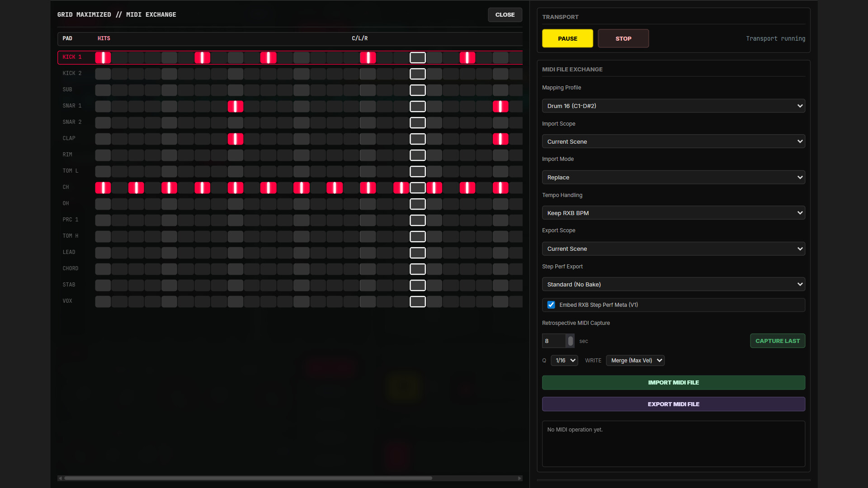
Task: Open the Step Perf Export dropdown
Action: [x=673, y=284]
